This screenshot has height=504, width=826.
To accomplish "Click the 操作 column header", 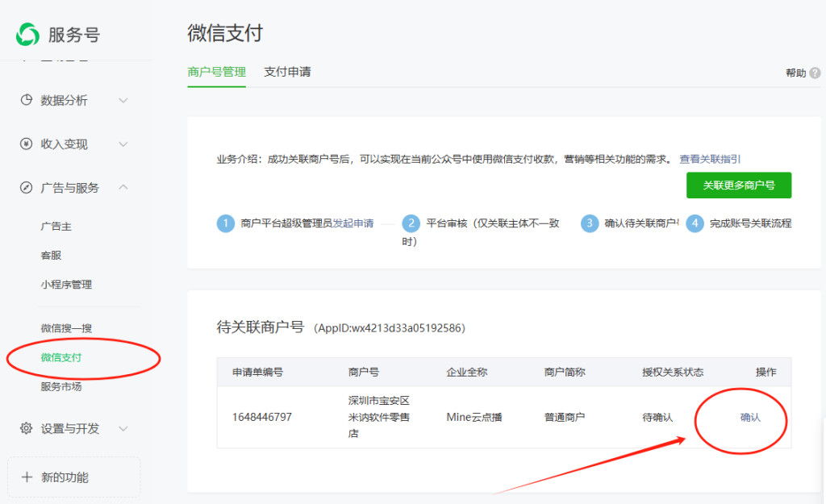I will pos(766,373).
